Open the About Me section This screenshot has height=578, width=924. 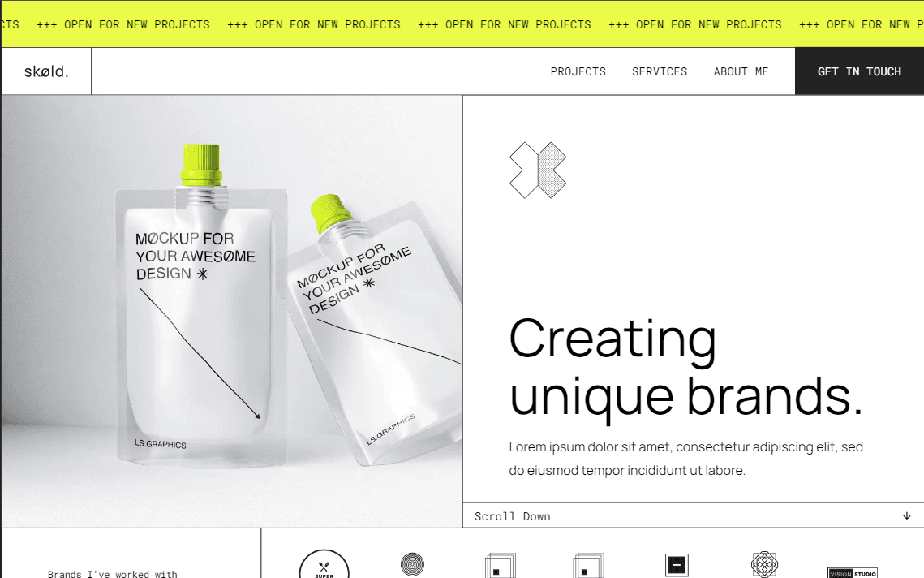click(x=741, y=71)
